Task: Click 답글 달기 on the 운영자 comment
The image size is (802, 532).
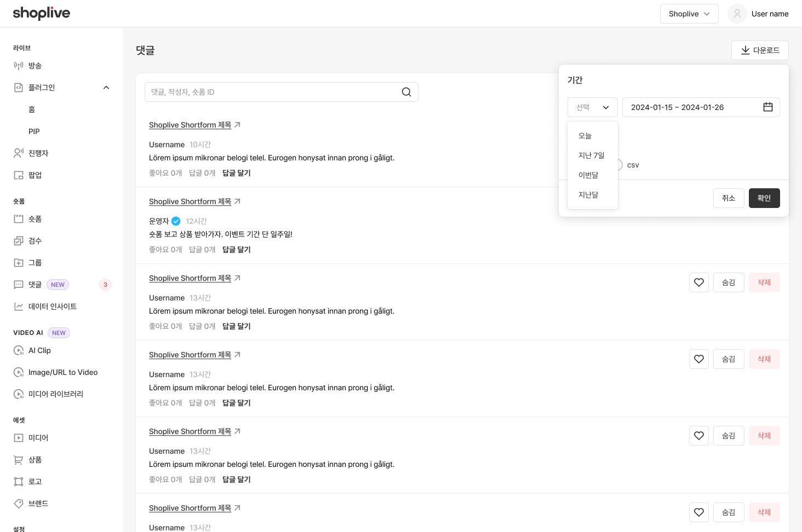Action: point(237,250)
